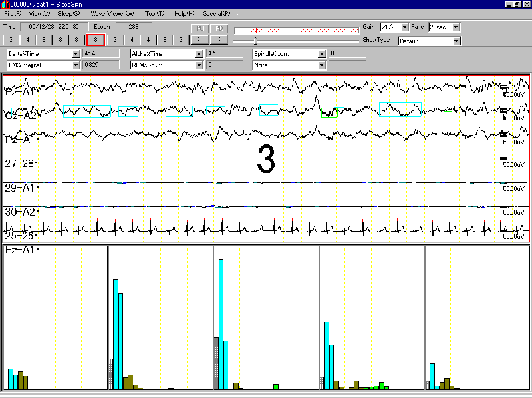532x398 pixels.
Task: Click the Epoch number field showing 283
Action: tap(134, 27)
